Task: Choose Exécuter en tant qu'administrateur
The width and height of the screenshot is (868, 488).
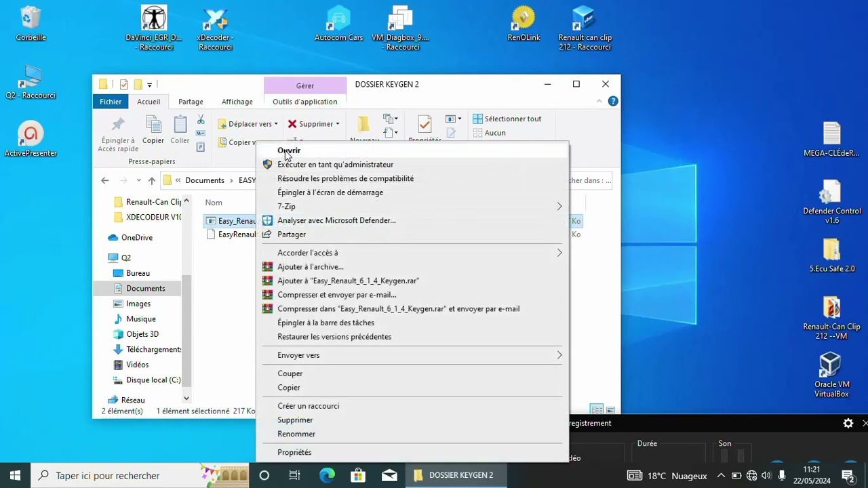Action: coord(412,165)
